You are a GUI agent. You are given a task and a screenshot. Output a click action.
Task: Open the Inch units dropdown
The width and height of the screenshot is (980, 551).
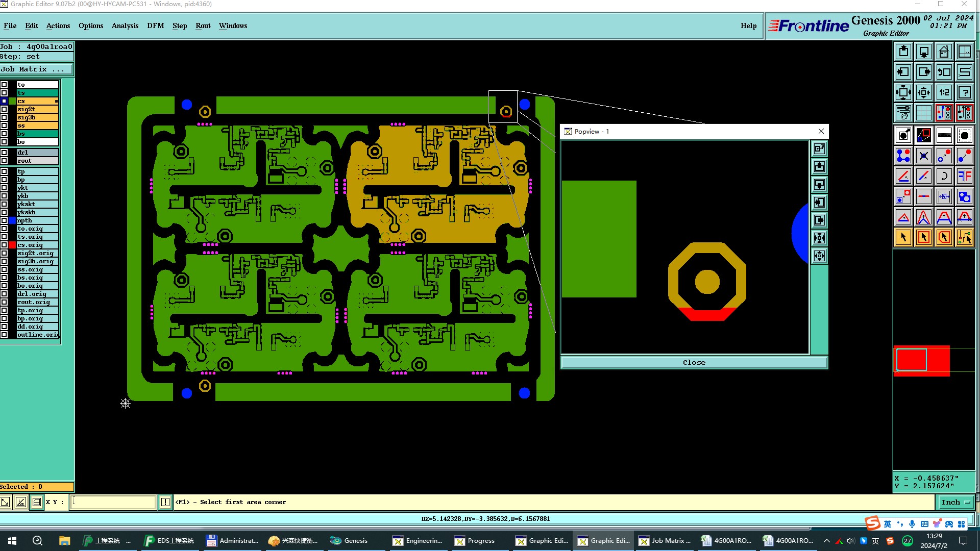pyautogui.click(x=955, y=502)
